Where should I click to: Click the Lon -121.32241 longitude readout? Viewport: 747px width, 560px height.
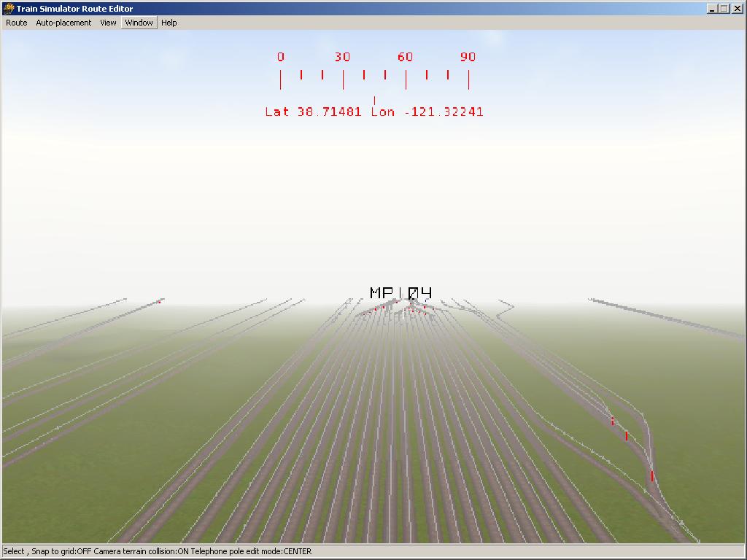tap(427, 112)
